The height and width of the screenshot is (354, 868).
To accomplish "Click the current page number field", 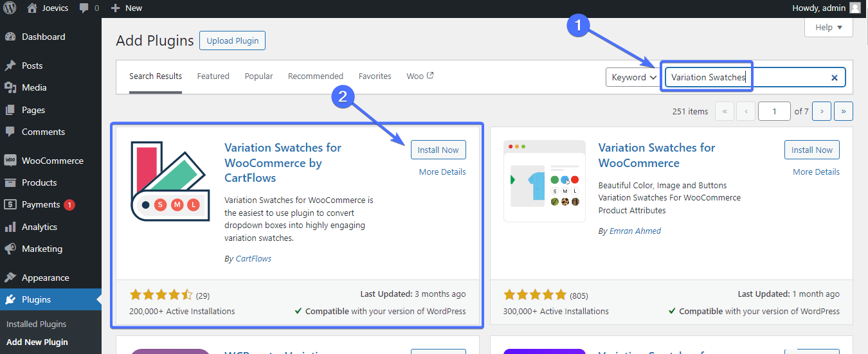I will click(774, 111).
